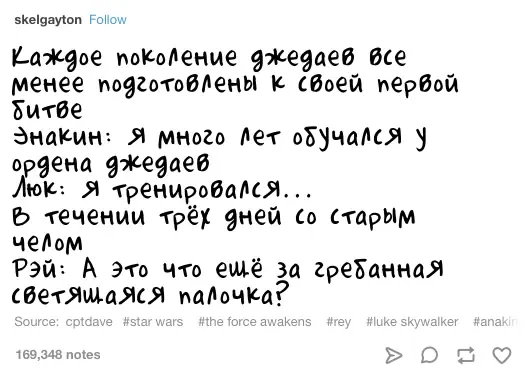Open the #rey tag
The height and width of the screenshot is (376, 529).
[339, 322]
